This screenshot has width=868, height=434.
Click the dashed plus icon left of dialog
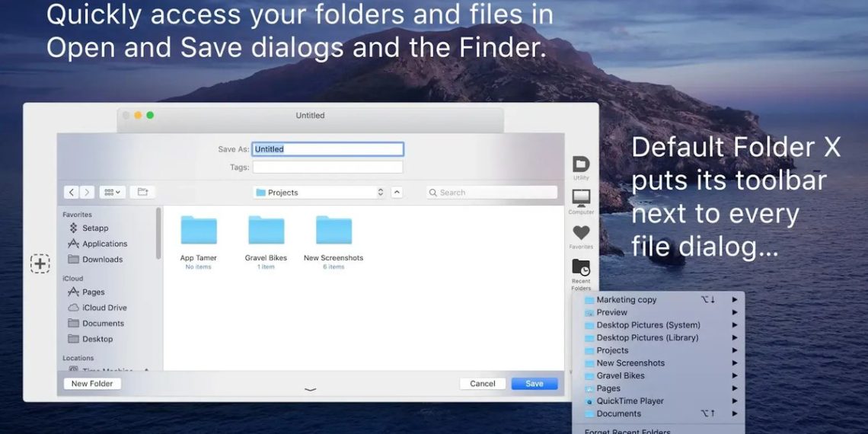click(x=40, y=263)
